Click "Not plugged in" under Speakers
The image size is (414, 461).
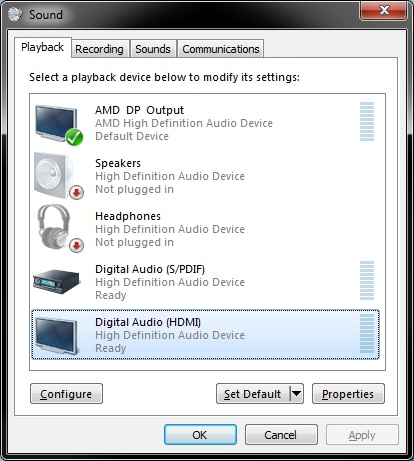[x=134, y=189]
